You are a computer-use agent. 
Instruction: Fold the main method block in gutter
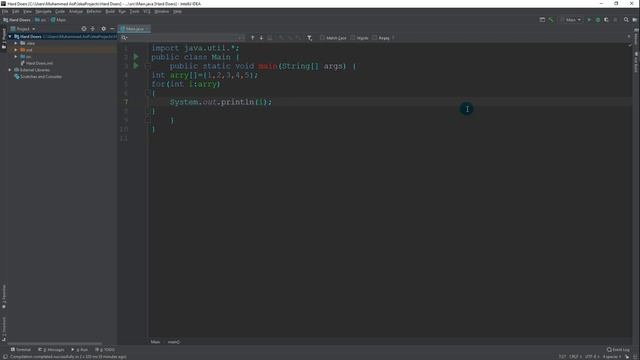(x=148, y=66)
